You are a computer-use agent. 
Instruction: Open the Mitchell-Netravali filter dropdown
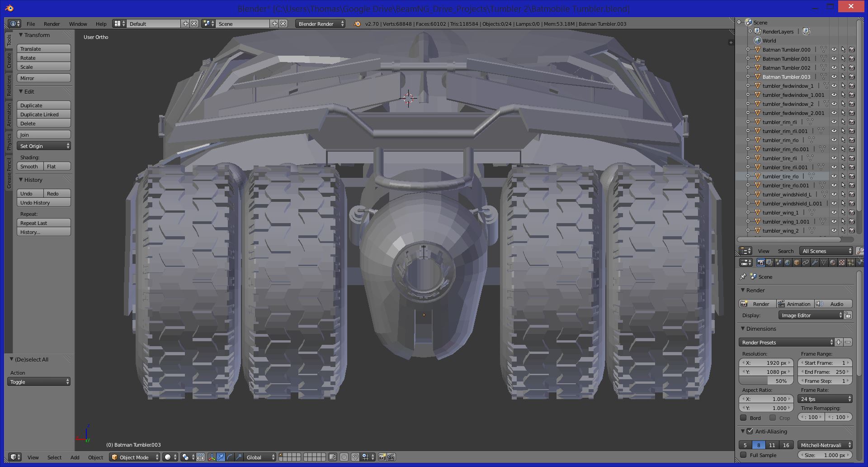point(825,445)
